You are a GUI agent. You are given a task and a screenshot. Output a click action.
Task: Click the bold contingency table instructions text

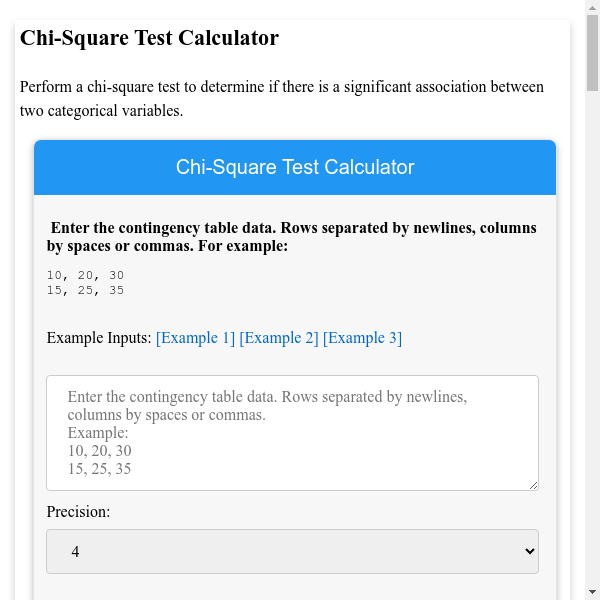tap(292, 237)
